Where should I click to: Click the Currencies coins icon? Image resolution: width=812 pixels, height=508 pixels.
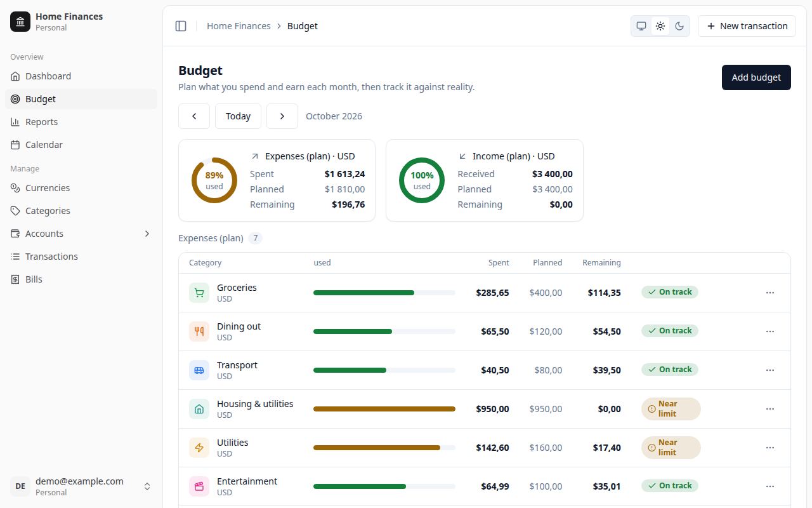click(x=15, y=188)
